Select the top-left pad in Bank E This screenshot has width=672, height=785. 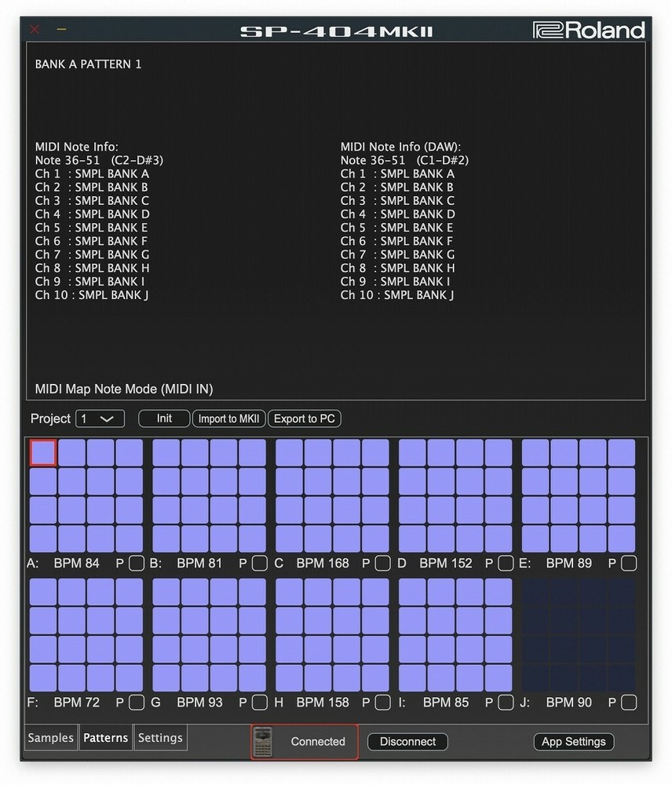pyautogui.click(x=535, y=453)
